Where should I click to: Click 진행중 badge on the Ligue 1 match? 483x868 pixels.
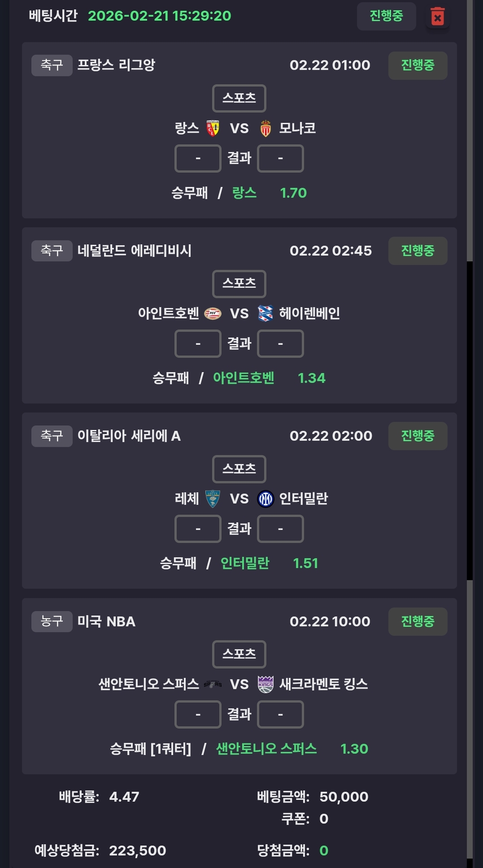418,65
